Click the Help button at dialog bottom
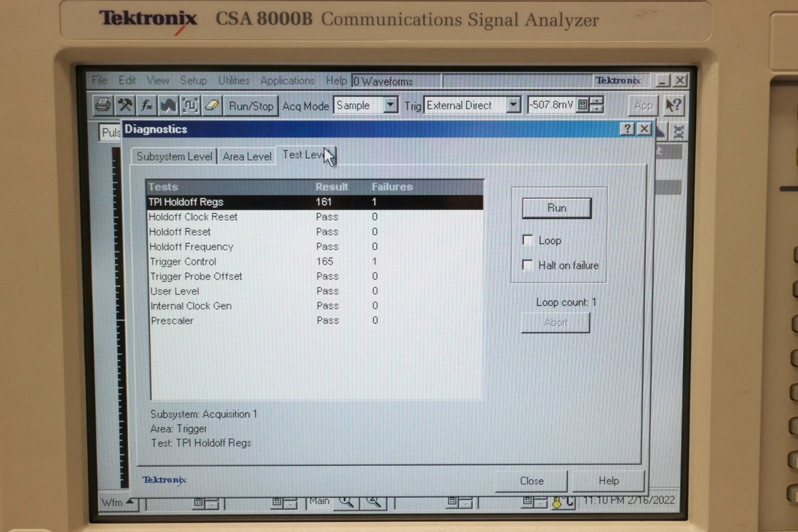The image size is (798, 532). click(x=608, y=481)
